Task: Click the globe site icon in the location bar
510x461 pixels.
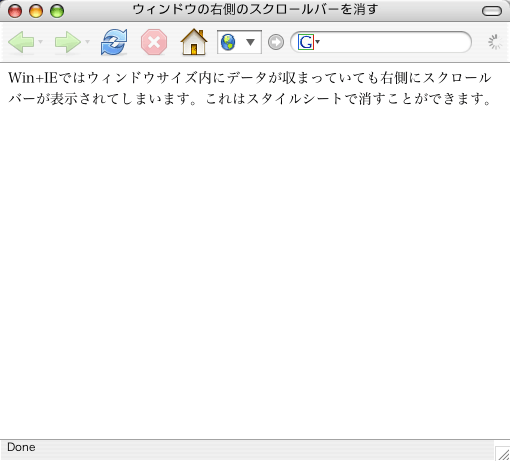Action: pyautogui.click(x=228, y=42)
